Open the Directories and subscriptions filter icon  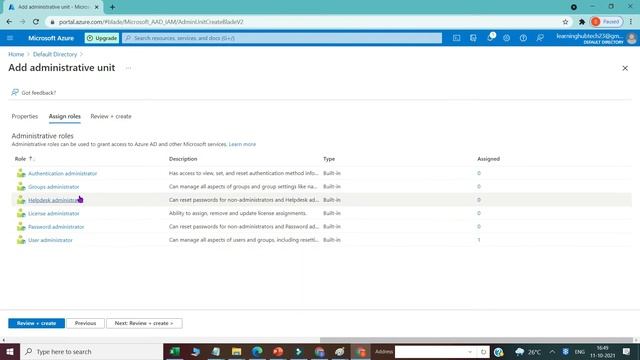[473, 38]
